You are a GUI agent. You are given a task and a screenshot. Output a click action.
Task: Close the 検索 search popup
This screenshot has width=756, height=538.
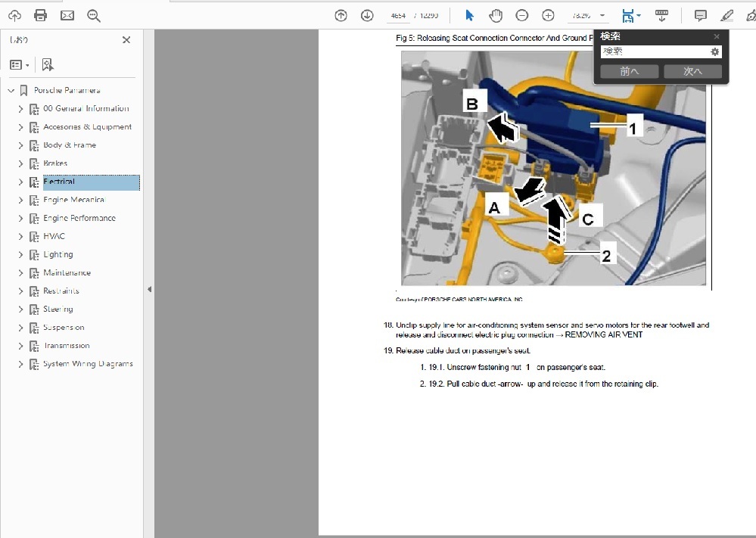[717, 36]
